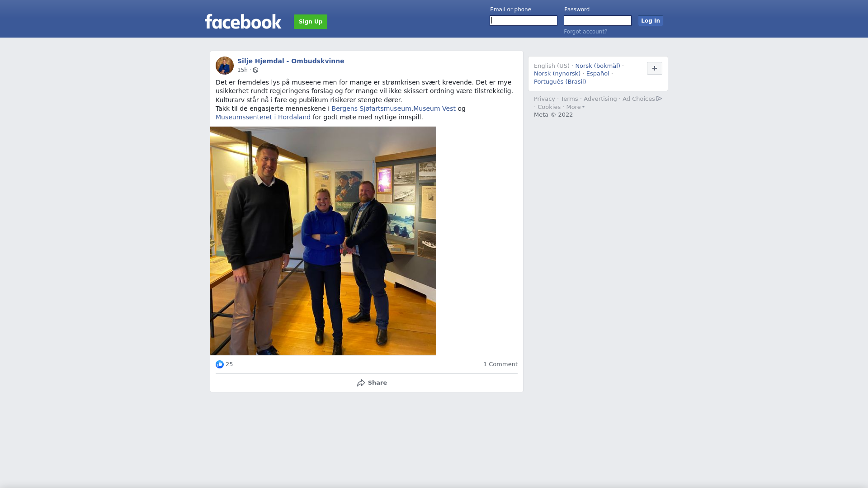The height and width of the screenshot is (490, 868).
Task: Click the like reaction thumbs-up icon
Action: (220, 364)
